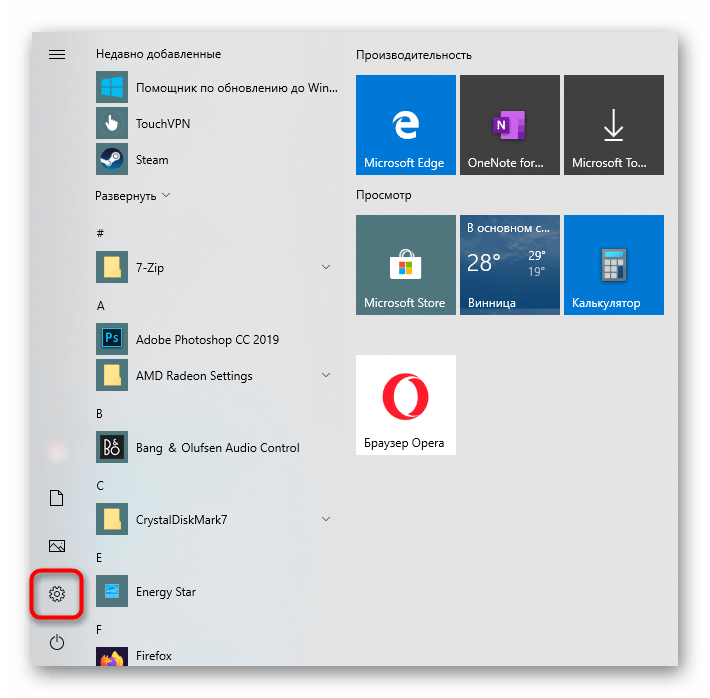Open the hamburger menu at top

pyautogui.click(x=57, y=54)
